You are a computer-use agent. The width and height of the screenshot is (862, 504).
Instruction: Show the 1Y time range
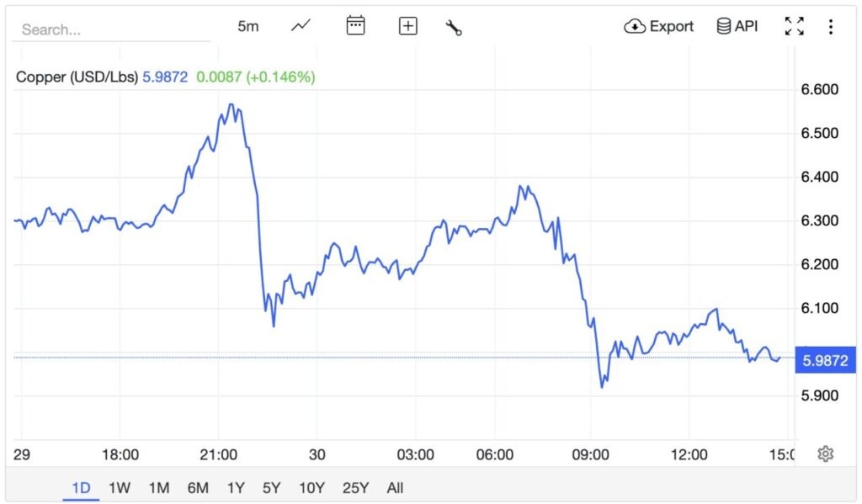click(236, 488)
